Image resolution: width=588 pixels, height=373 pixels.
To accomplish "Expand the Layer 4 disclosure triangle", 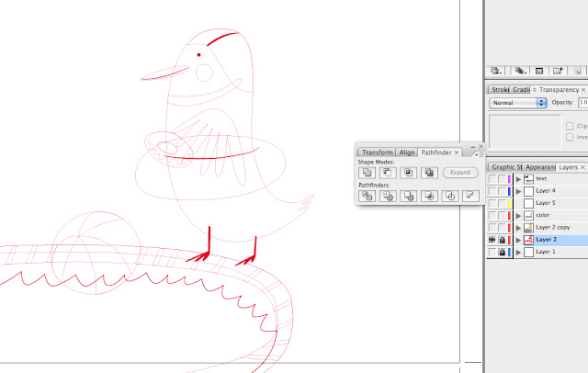I will tap(518, 191).
